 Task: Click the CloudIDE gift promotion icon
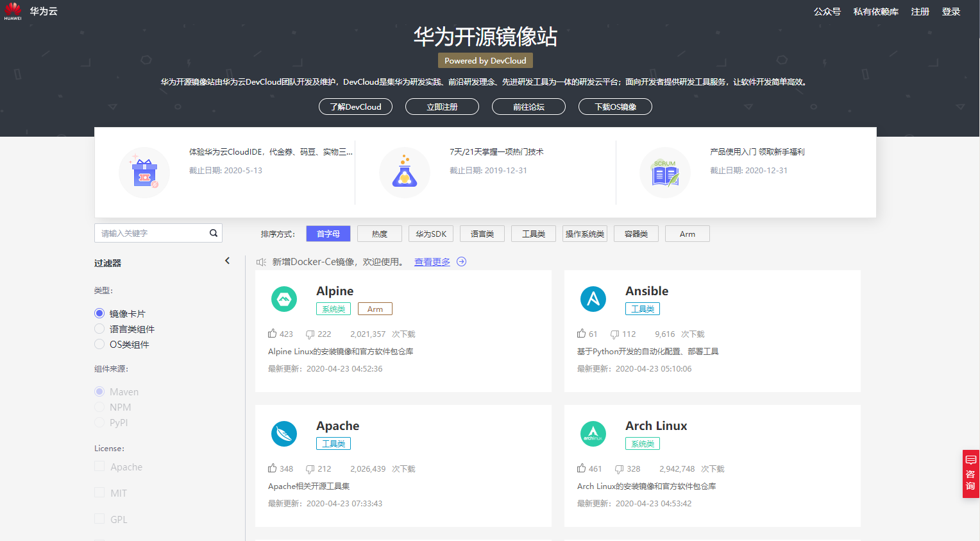pyautogui.click(x=144, y=173)
